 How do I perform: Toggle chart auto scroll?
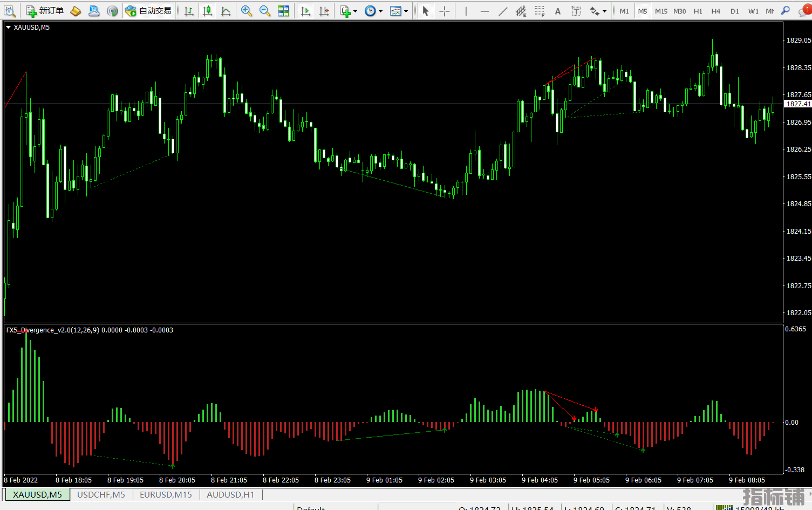pos(305,11)
